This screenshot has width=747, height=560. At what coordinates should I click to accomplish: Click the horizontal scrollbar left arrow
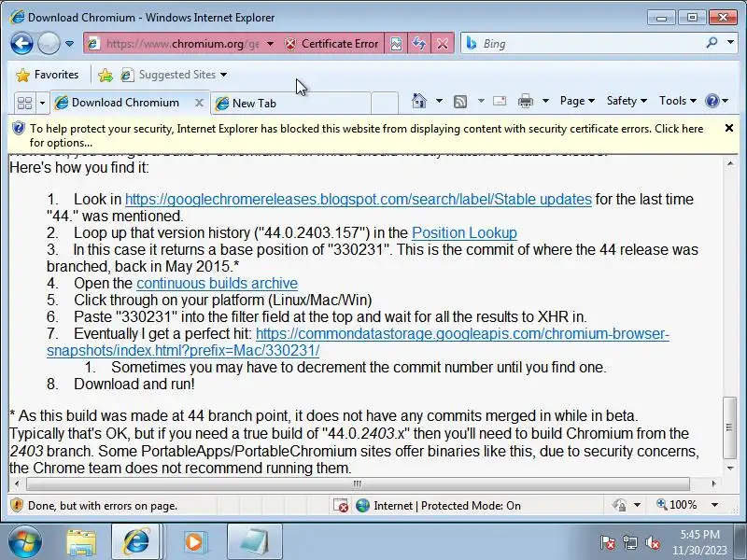(17, 483)
